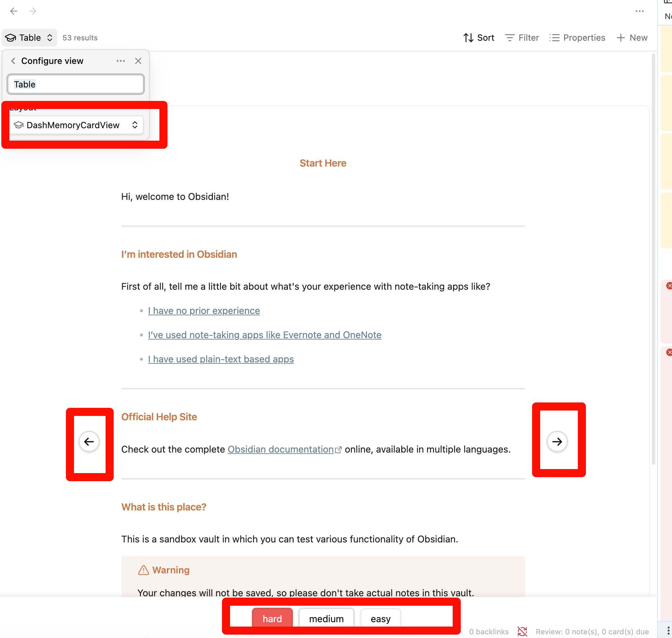Open the Properties menu
672x638 pixels.
(x=577, y=38)
